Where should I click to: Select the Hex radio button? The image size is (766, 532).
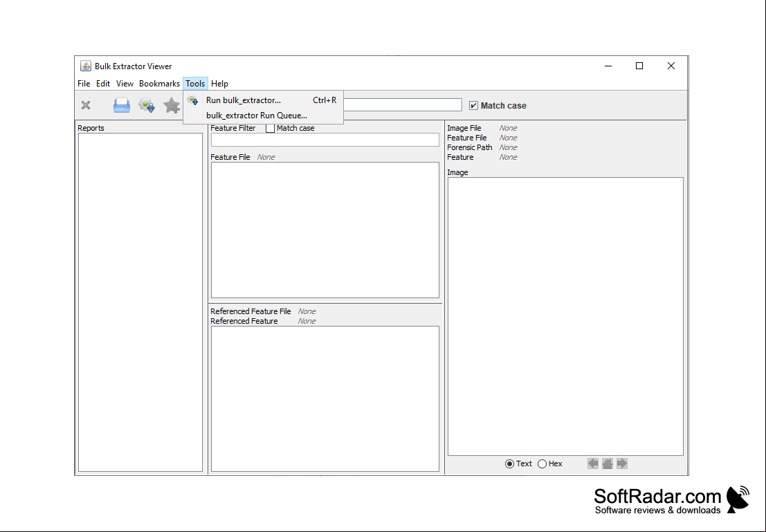click(x=542, y=464)
